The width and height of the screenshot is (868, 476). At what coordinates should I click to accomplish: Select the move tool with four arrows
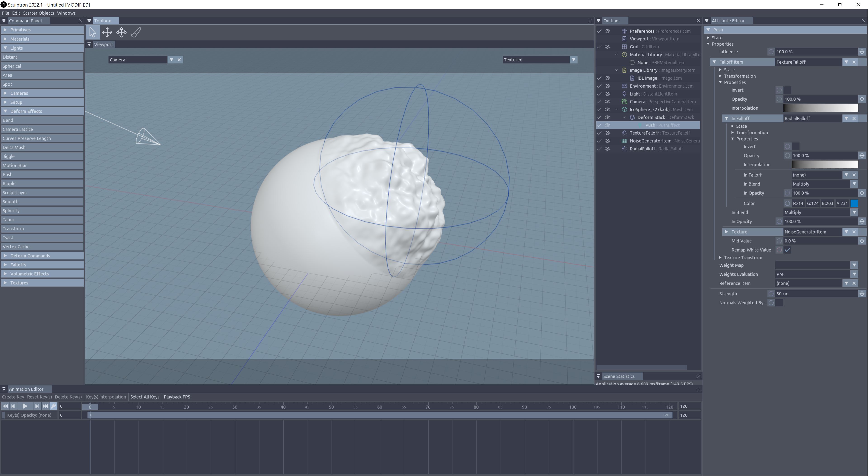107,32
